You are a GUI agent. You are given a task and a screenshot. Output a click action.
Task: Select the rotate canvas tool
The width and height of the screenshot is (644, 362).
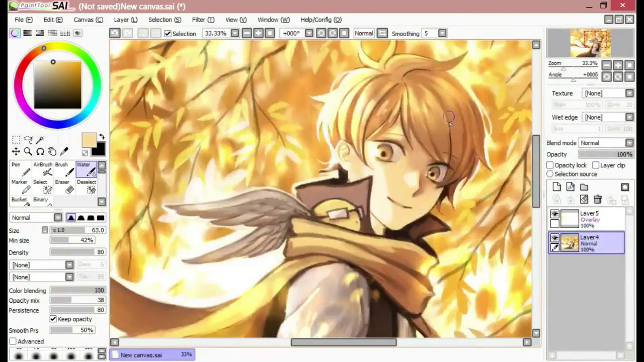click(40, 151)
